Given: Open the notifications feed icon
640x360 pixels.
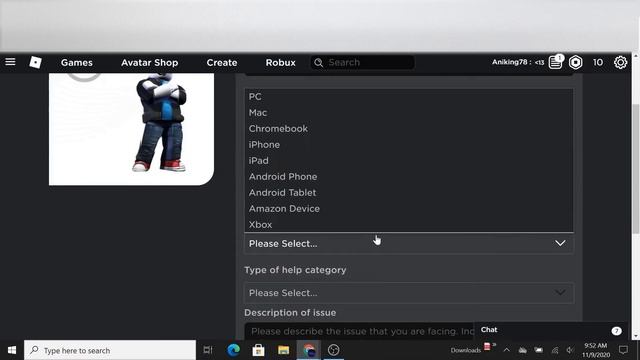Looking at the screenshot, I should pos(556,62).
